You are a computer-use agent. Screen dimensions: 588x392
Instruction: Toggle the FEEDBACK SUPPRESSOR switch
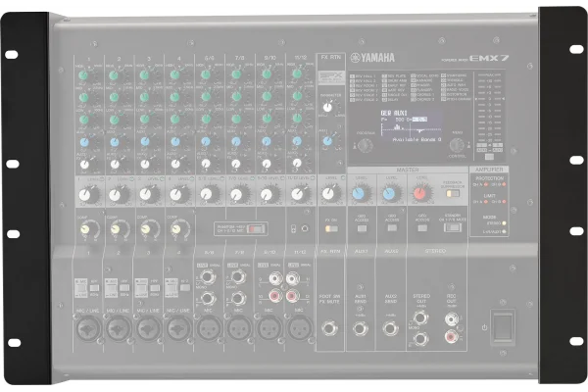(453, 194)
